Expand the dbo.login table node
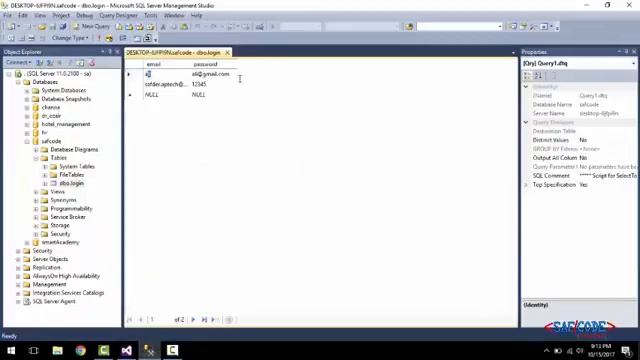This screenshot has height=360, width=640. coord(45,184)
